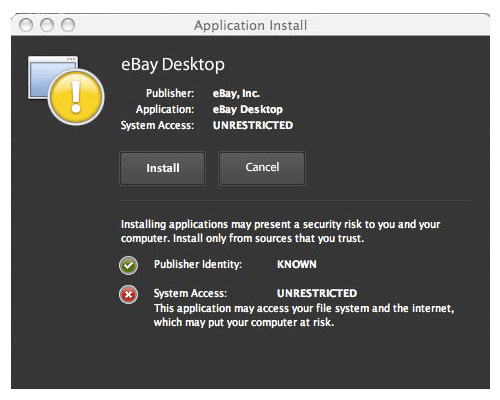Click the yellow warning exclamation icon
500x400 pixels.
[x=76, y=97]
